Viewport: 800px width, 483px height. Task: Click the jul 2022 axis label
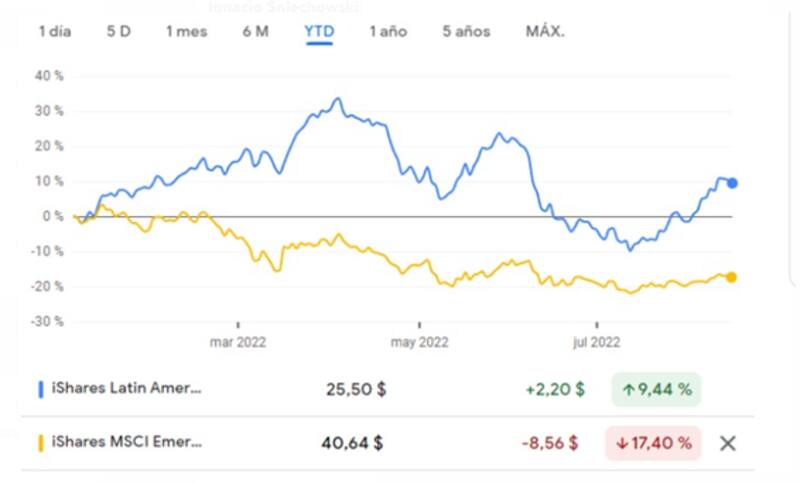point(597,342)
